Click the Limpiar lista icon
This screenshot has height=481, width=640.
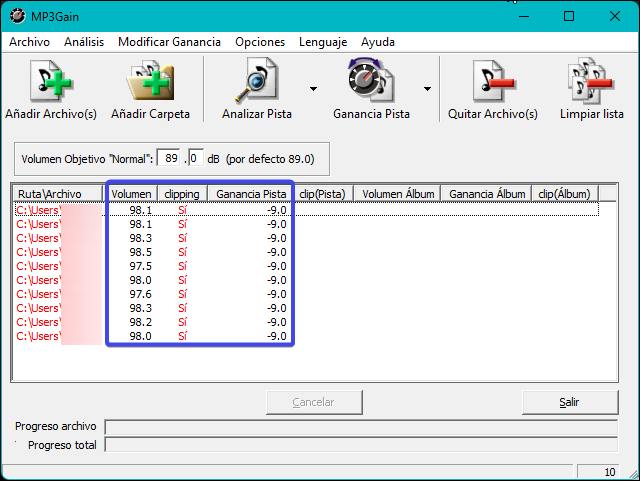[x=591, y=81]
